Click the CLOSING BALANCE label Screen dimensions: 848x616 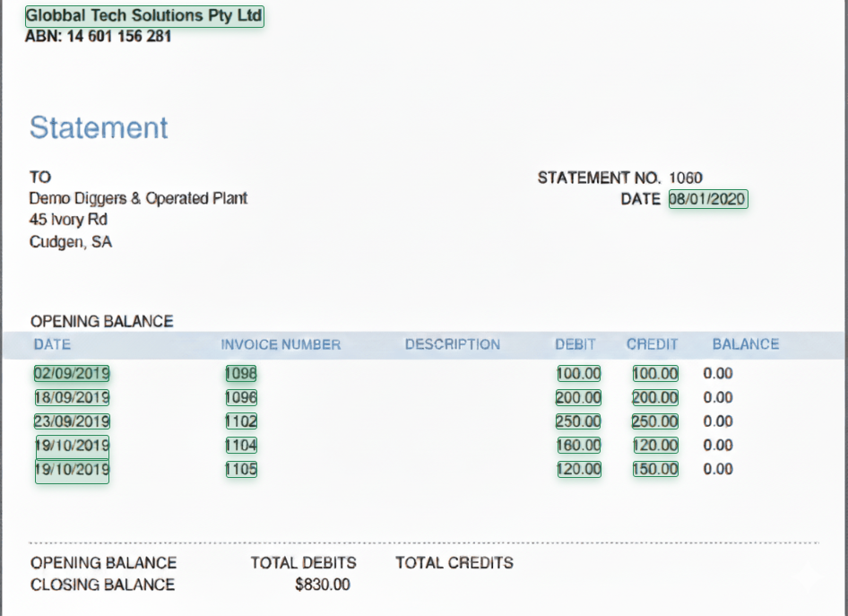coord(102,585)
